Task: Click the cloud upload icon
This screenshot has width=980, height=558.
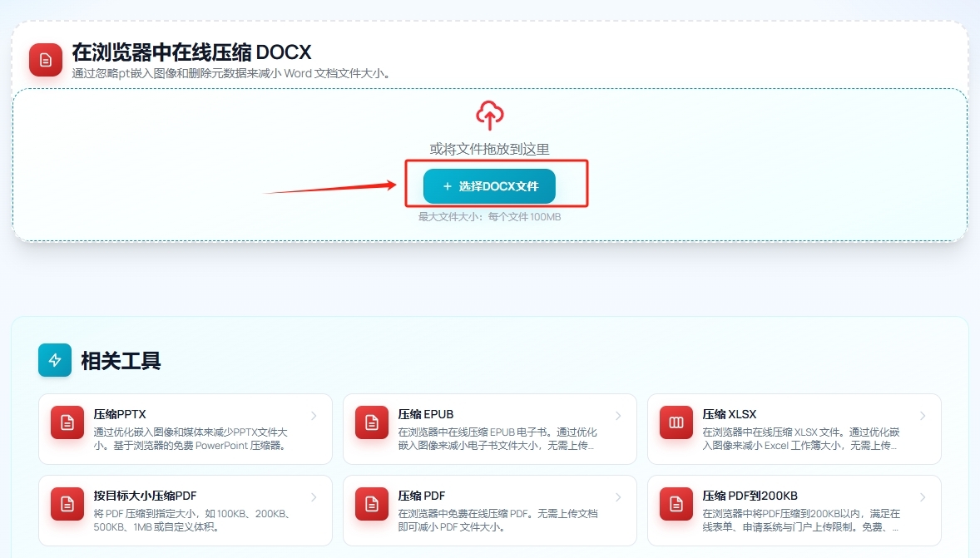Action: point(489,115)
